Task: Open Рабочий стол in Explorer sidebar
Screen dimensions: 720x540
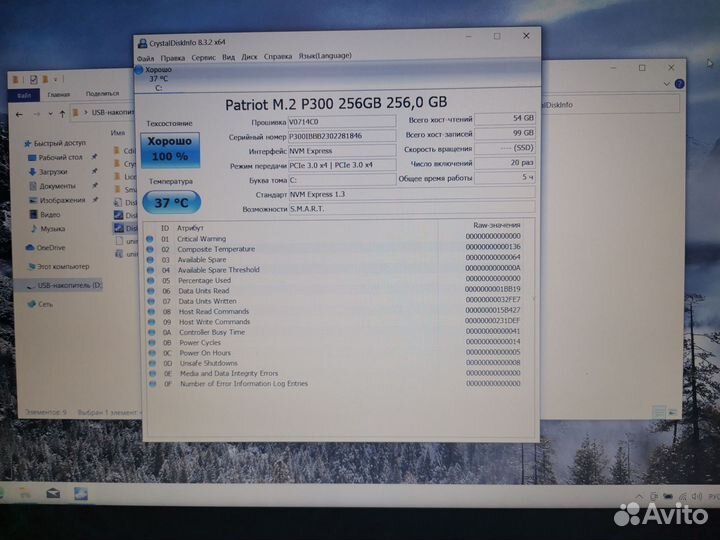Action: pos(55,158)
